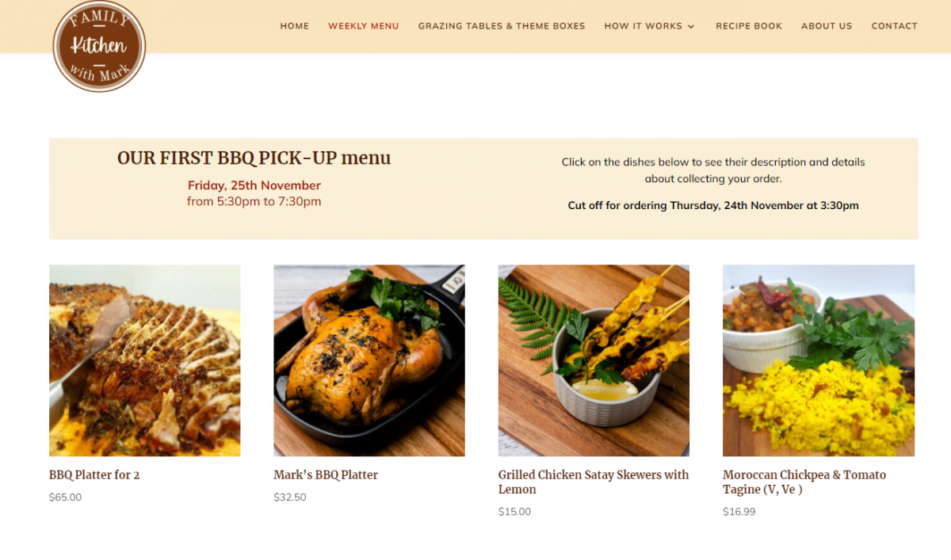This screenshot has width=951, height=560.
Task: Open How It Works menu
Action: [643, 26]
